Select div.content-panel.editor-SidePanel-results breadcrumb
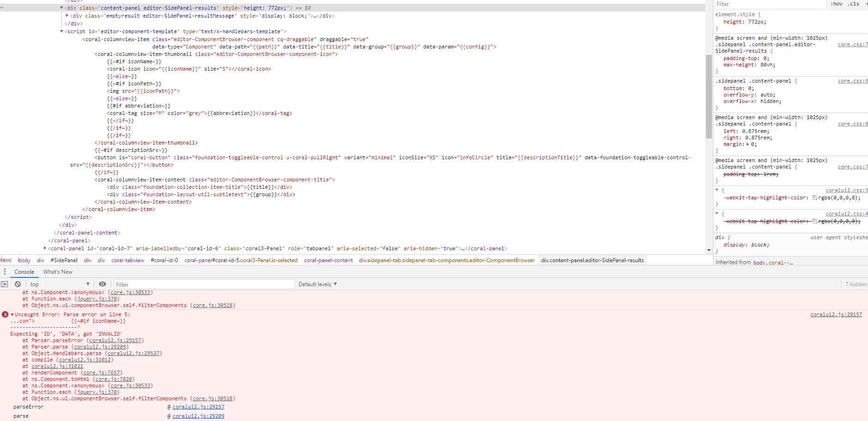 click(x=593, y=260)
